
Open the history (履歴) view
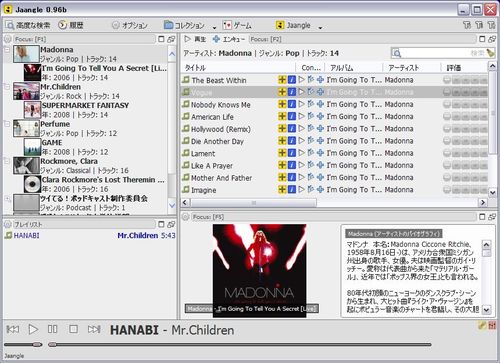[x=71, y=25]
